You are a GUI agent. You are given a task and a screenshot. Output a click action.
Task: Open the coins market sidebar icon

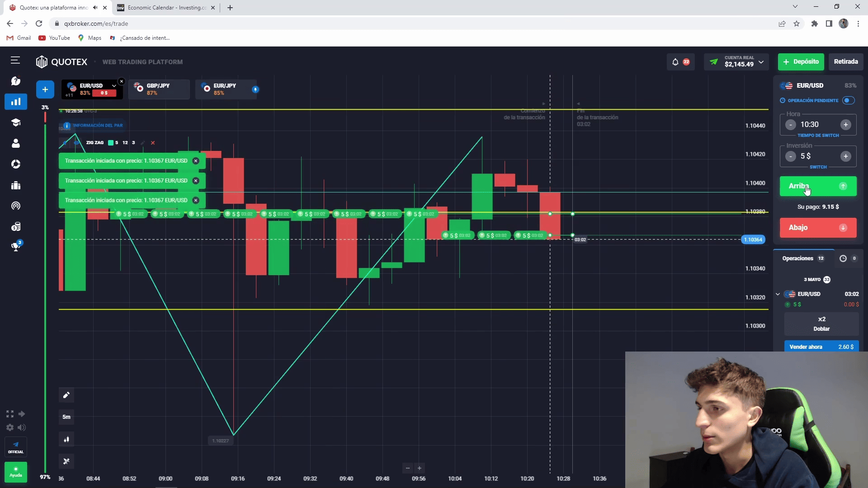[x=16, y=226]
